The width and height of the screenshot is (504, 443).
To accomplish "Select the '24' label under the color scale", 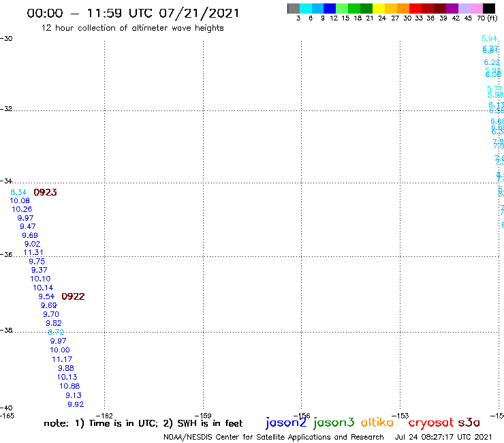I will coord(382,18).
